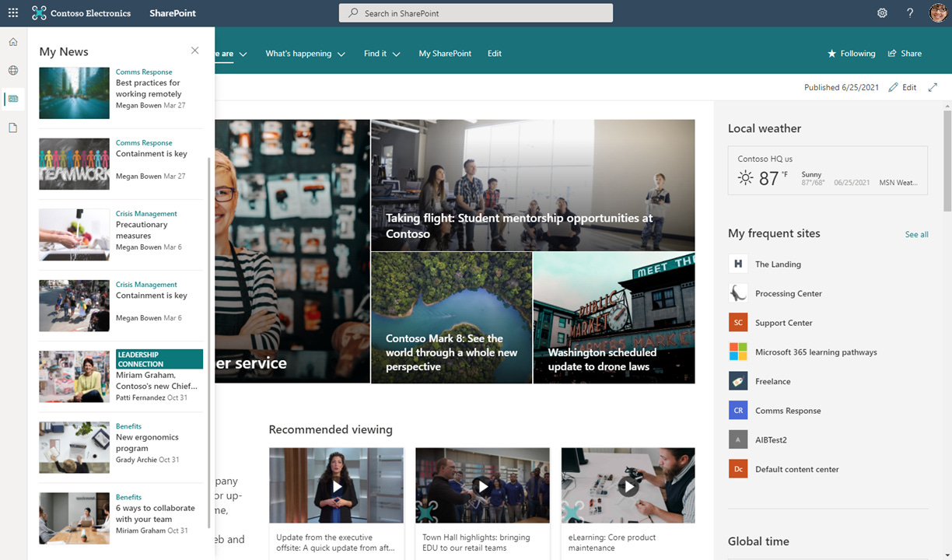Click Edit in the site navigation

495,54
